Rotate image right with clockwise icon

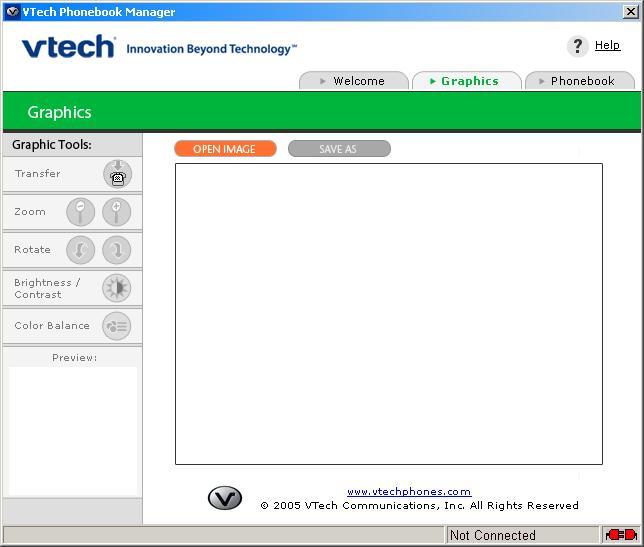coord(117,250)
